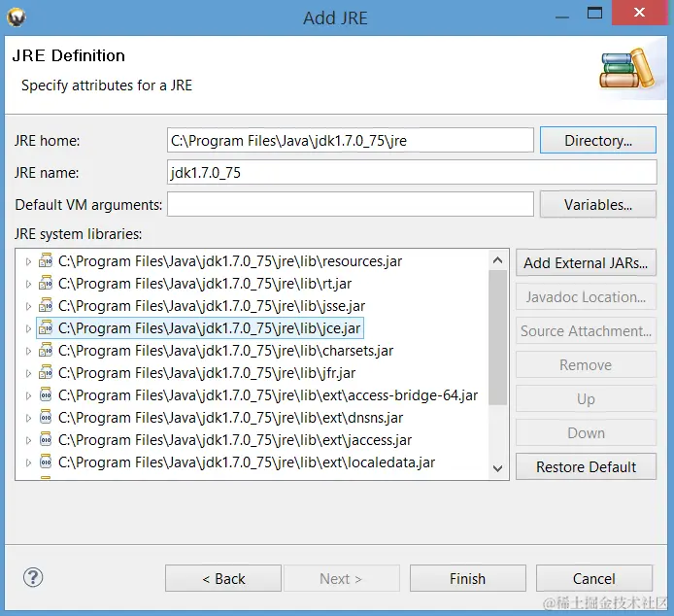Click the Remove button
The height and width of the screenshot is (616, 674).
pos(586,364)
